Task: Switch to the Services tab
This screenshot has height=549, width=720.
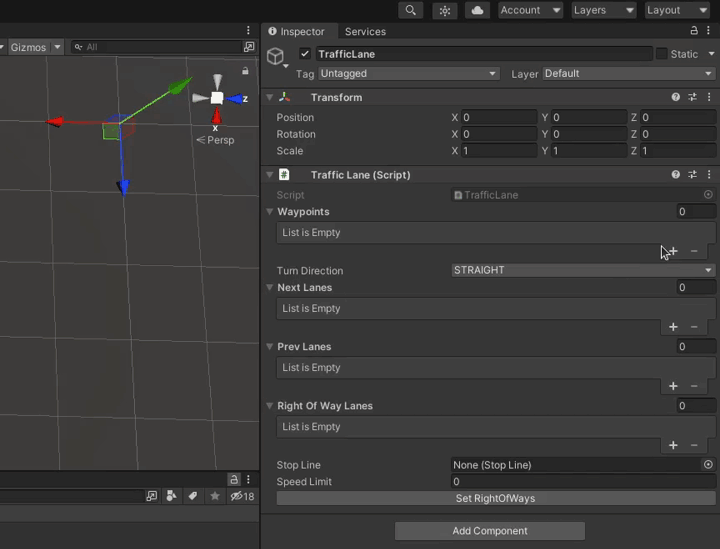Action: click(x=365, y=32)
